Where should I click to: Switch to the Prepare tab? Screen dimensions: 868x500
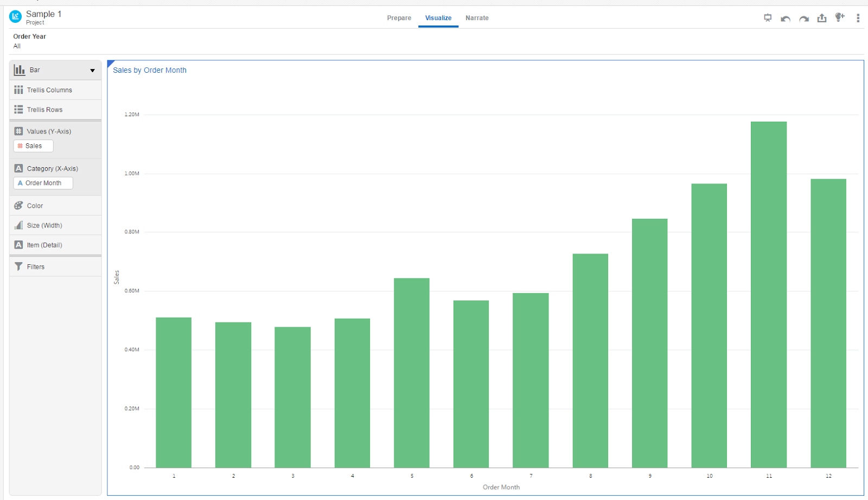pyautogui.click(x=399, y=17)
